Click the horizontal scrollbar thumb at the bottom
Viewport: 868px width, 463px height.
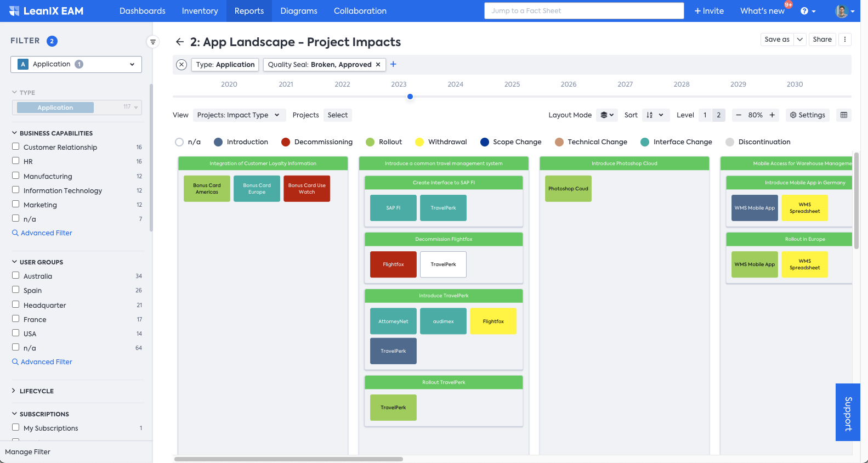pos(288,459)
